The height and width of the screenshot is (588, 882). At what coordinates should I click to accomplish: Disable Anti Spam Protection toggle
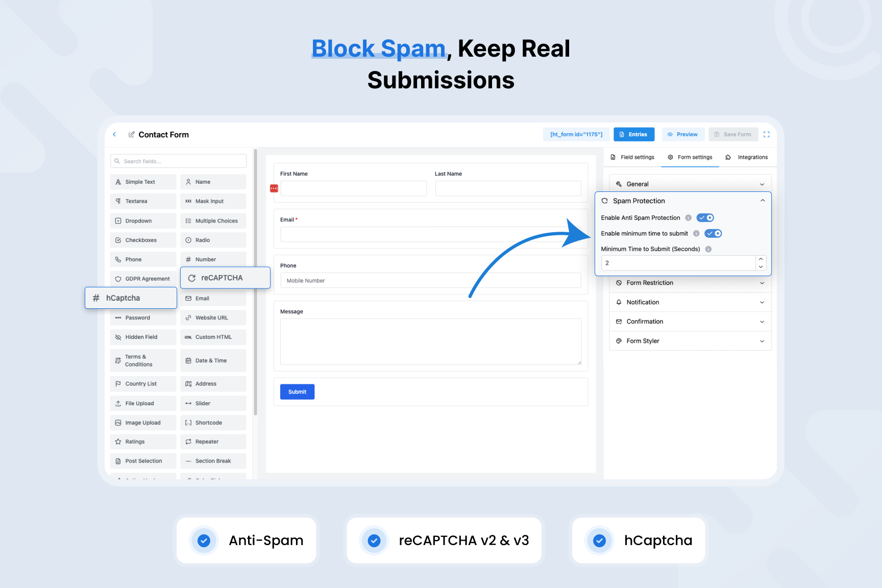705,217
